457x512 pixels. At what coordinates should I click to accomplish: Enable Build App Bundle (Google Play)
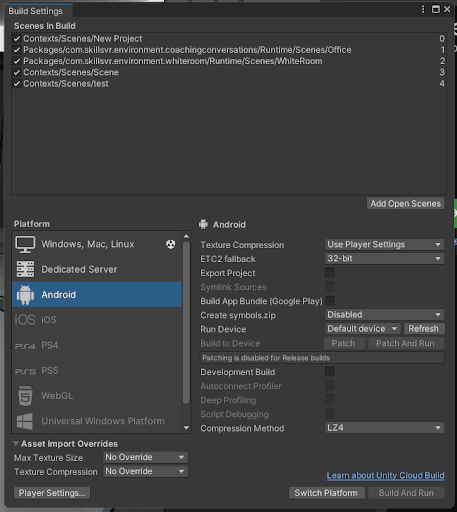point(330,301)
